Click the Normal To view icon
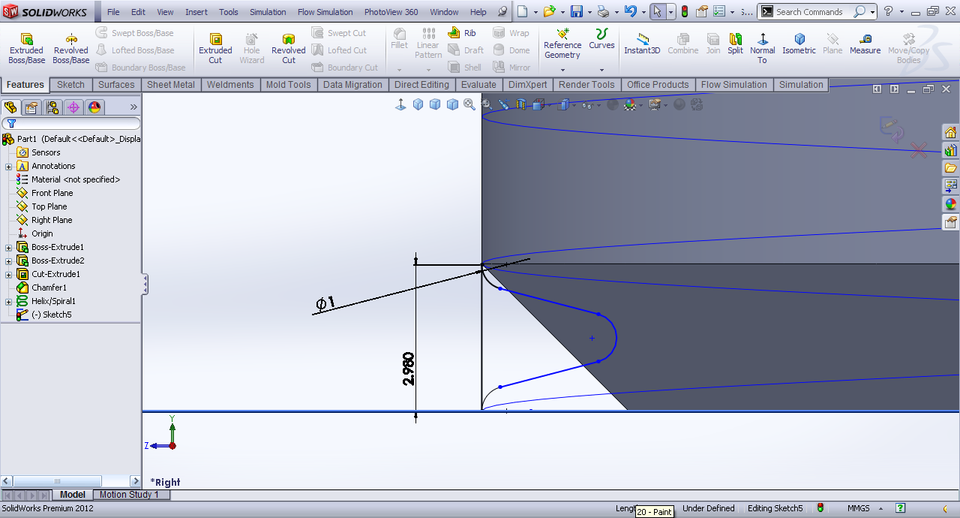This screenshot has height=518, width=960. (x=762, y=48)
